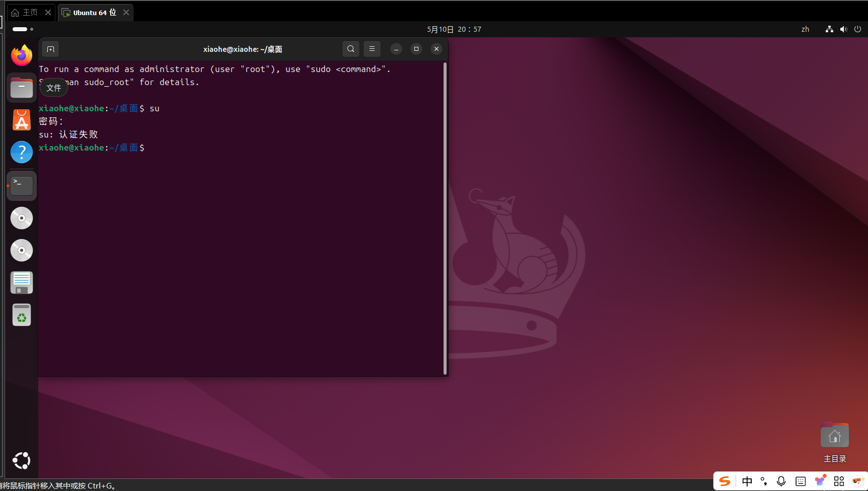Open a new terminal tab
This screenshot has width=868, height=491.
50,49
